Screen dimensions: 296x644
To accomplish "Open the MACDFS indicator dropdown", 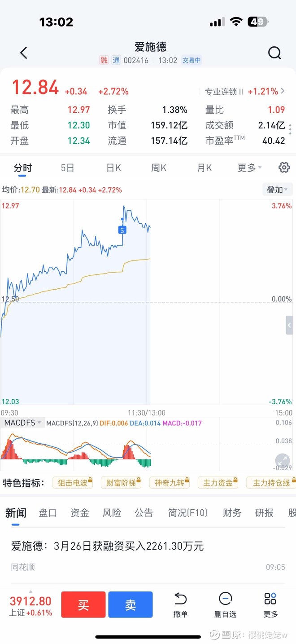I will click(x=22, y=422).
